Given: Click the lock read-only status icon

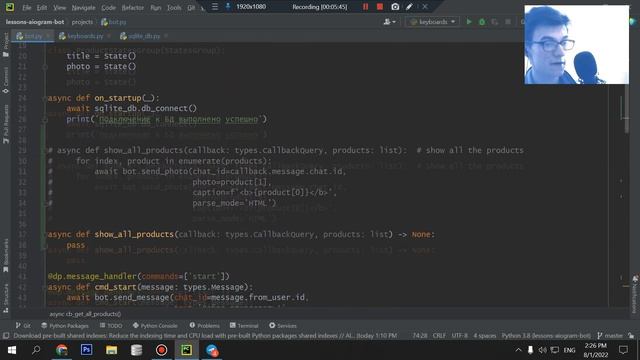Looking at the screenshot, I should [631, 336].
